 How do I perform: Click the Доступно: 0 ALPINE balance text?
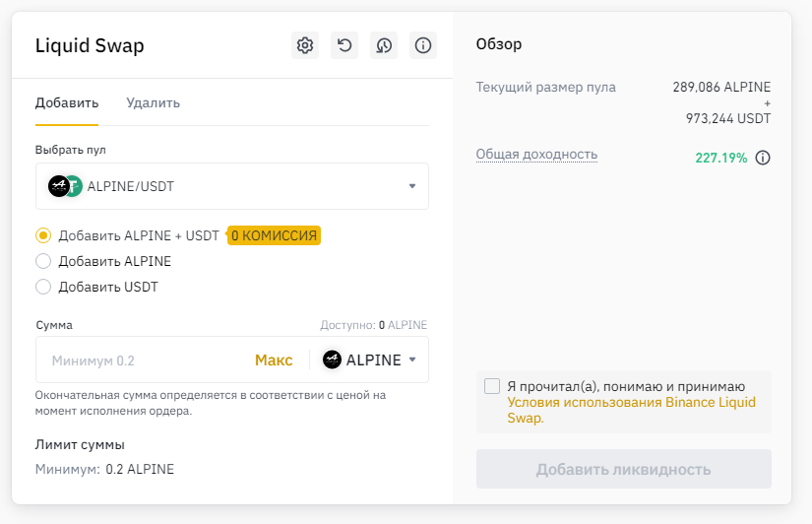(373, 325)
